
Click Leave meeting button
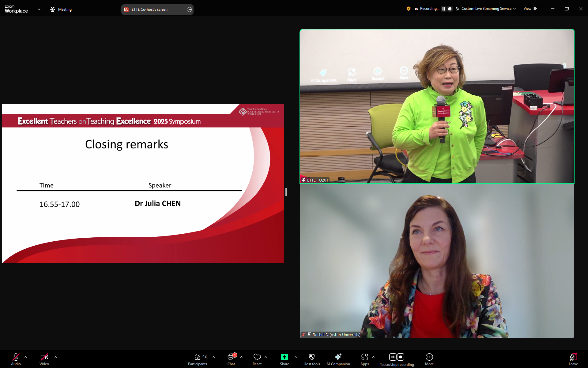[x=573, y=359]
